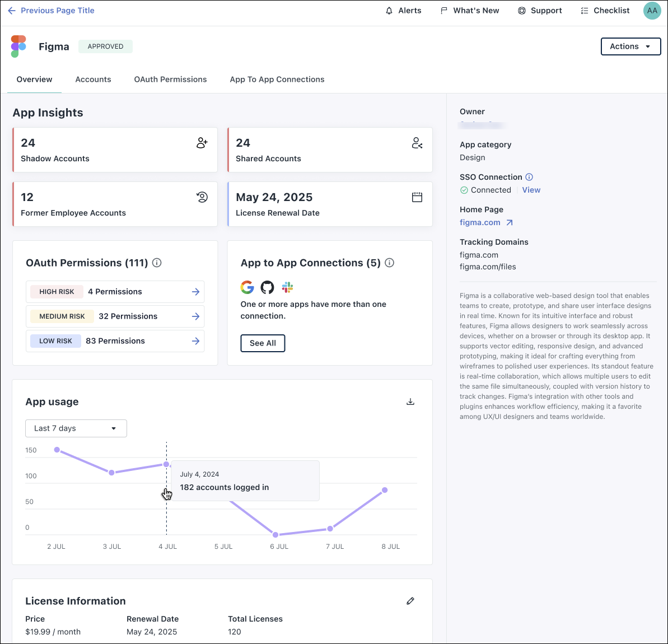Click the Slack connection icon
This screenshot has height=644, width=668.
(x=288, y=287)
